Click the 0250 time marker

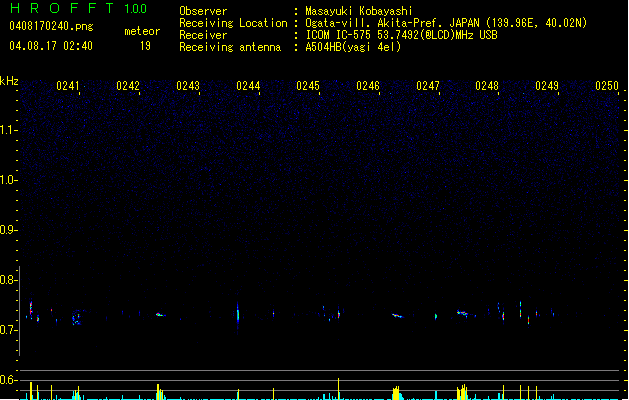click(607, 86)
